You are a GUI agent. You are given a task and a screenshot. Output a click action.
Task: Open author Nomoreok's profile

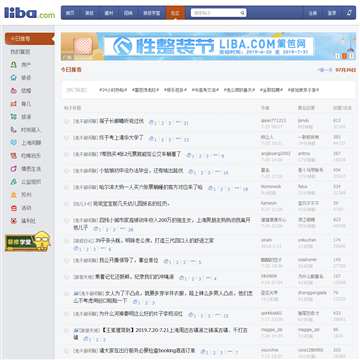point(271,187)
